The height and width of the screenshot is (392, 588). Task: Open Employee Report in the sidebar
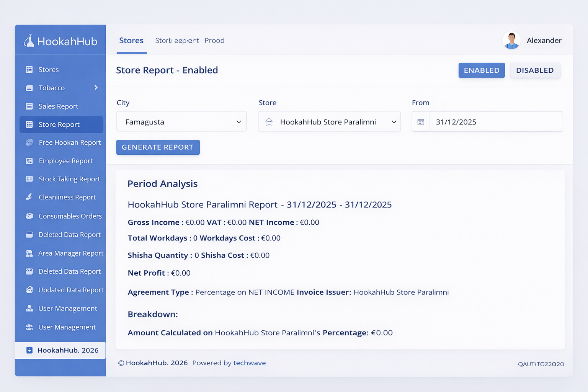pos(65,161)
